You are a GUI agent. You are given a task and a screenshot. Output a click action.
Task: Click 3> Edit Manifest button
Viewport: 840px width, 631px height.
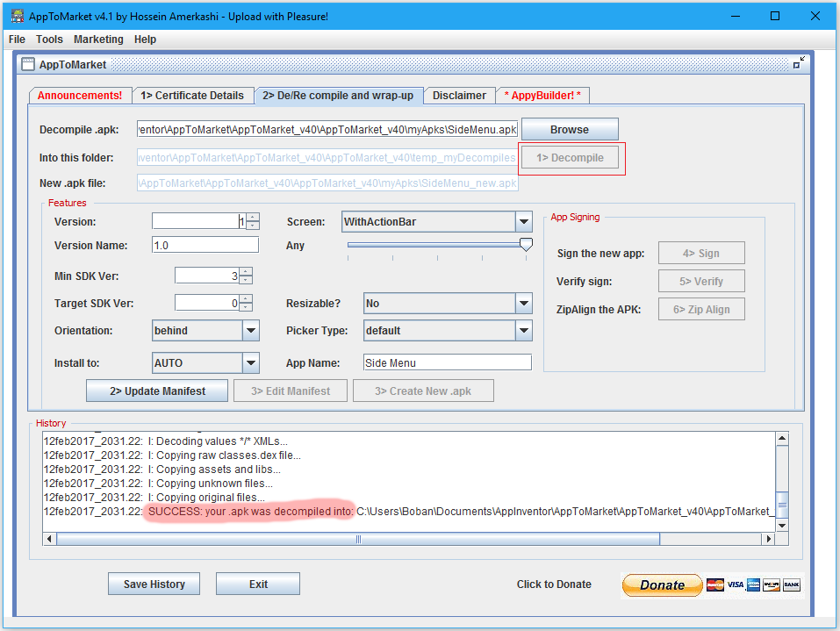click(291, 391)
